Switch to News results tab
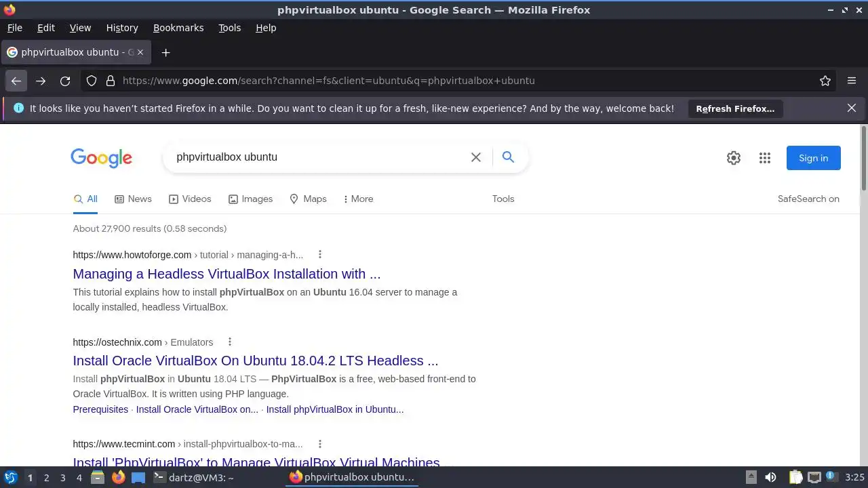868x488 pixels. click(x=133, y=199)
